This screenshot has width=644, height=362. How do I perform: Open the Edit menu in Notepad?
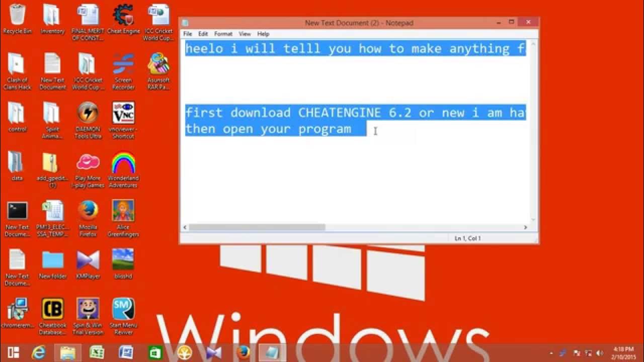(203, 34)
